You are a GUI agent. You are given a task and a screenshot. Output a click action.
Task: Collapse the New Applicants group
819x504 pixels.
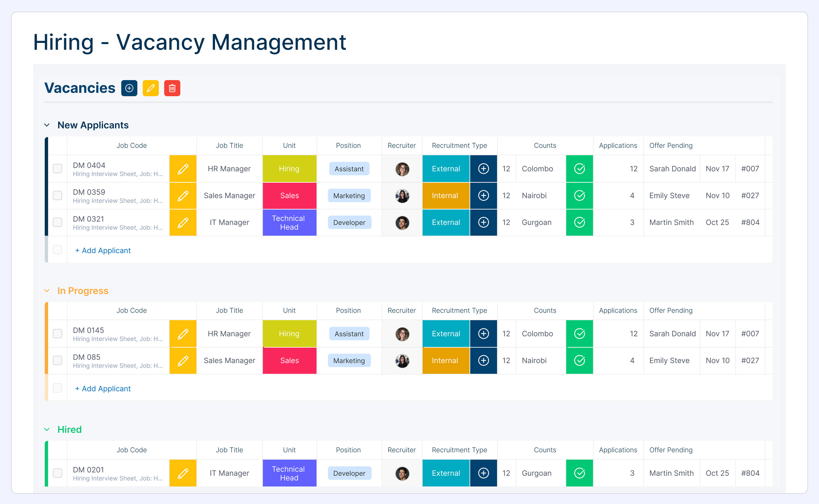coord(47,125)
